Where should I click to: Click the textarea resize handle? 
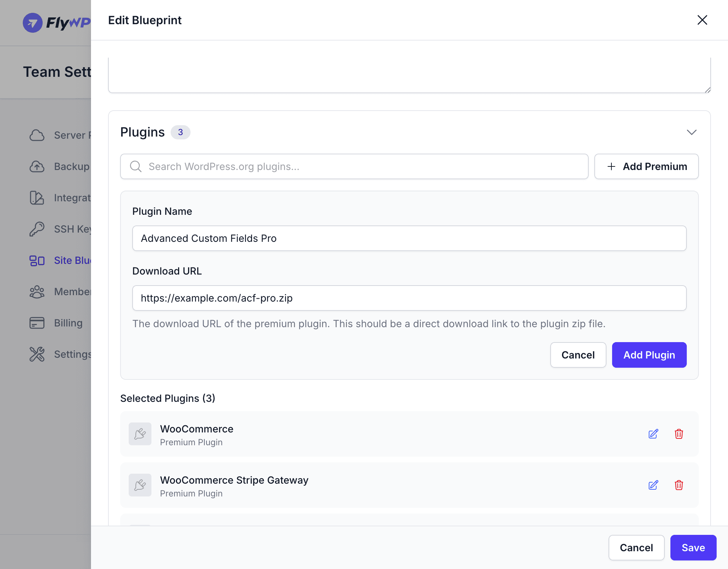[x=707, y=90]
